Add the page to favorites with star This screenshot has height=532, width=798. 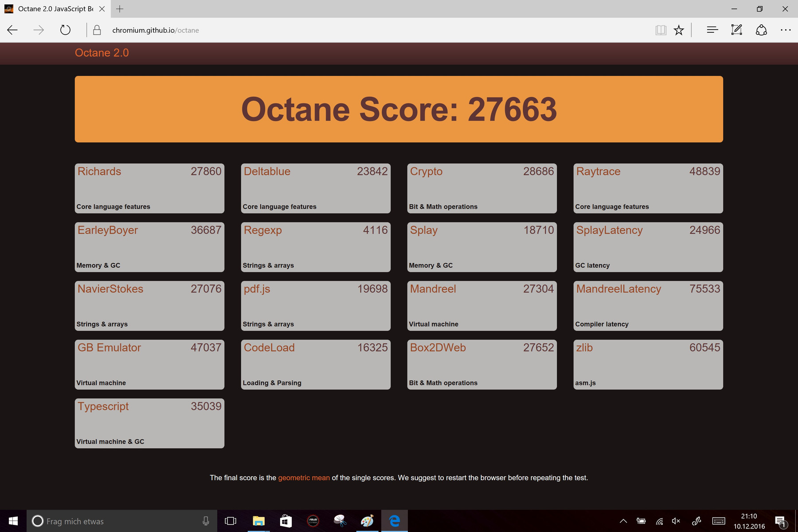pos(679,30)
